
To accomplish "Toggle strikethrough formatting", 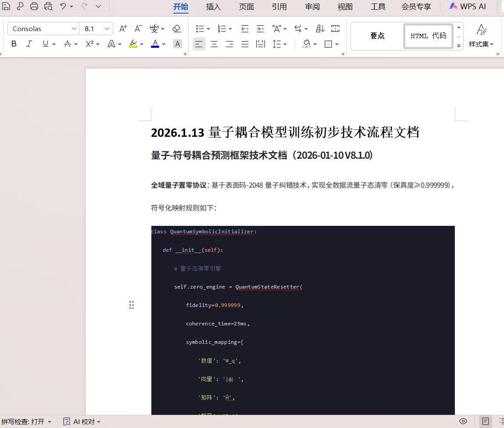I will coord(67,44).
